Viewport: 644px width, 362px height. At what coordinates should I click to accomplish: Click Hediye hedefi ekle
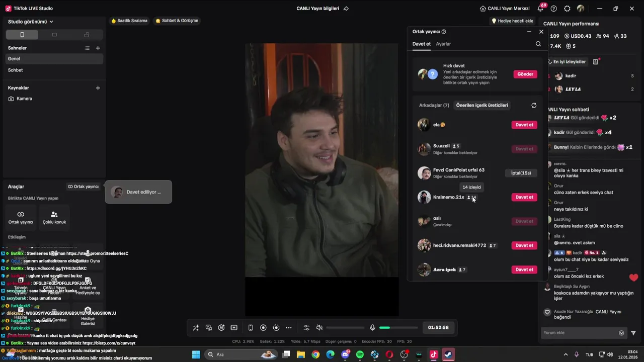point(512,21)
